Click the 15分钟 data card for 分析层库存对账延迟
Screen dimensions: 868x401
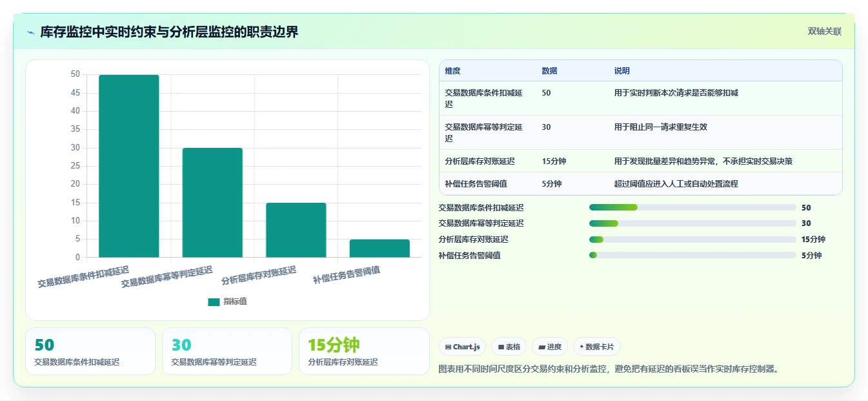[364, 351]
